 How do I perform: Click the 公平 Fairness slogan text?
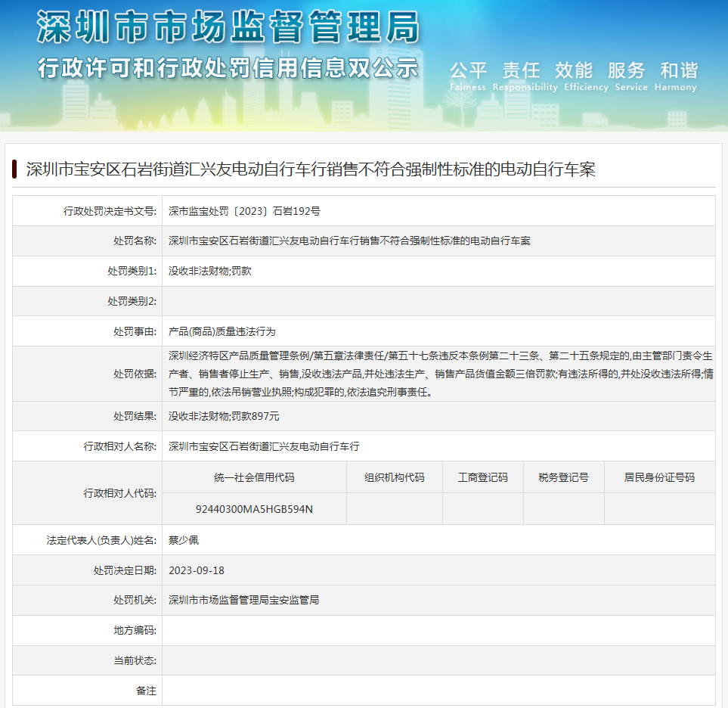click(468, 76)
